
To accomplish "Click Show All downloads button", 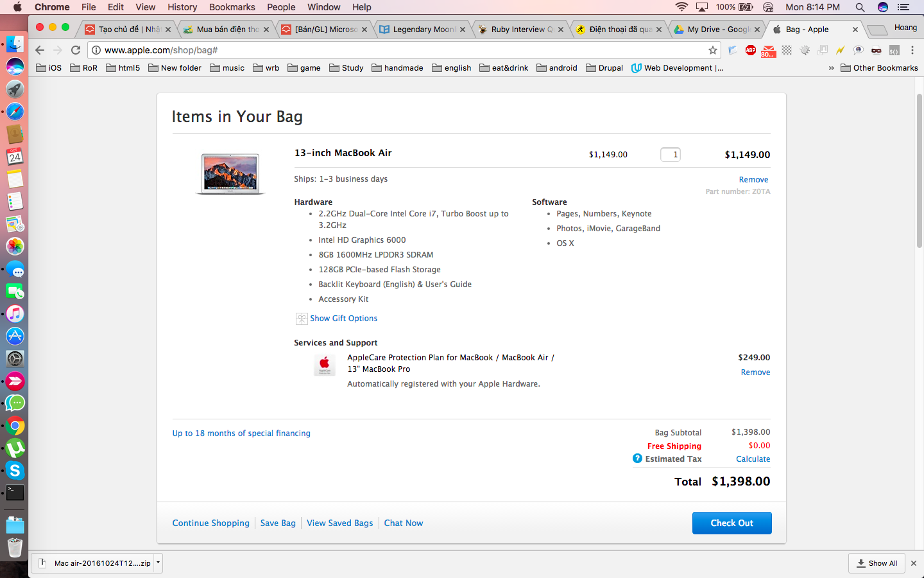I will (877, 563).
